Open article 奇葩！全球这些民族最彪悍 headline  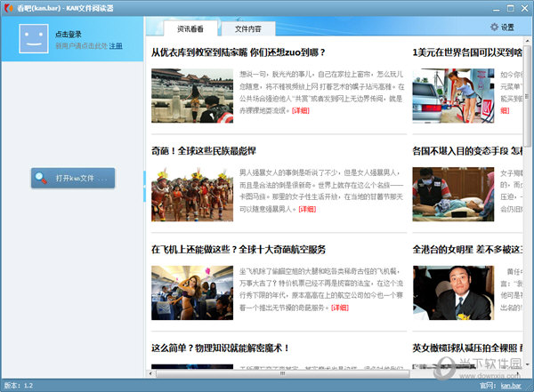[204, 151]
